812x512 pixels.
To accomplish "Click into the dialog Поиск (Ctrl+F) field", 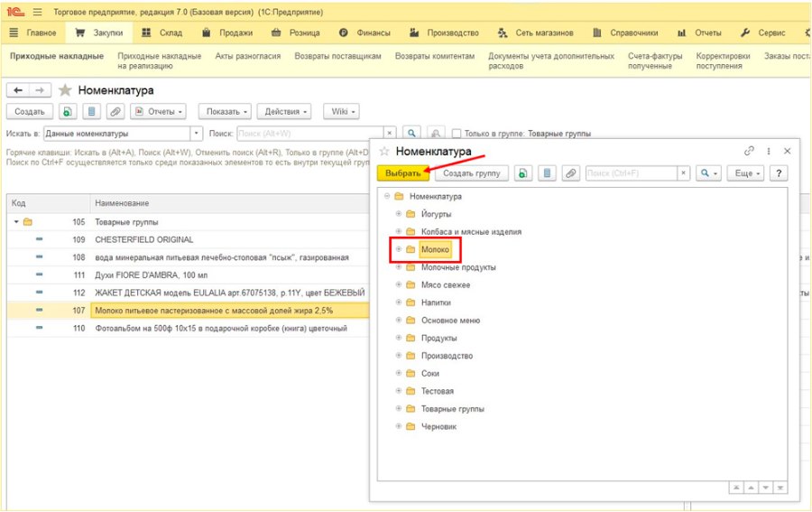I will click(x=632, y=173).
